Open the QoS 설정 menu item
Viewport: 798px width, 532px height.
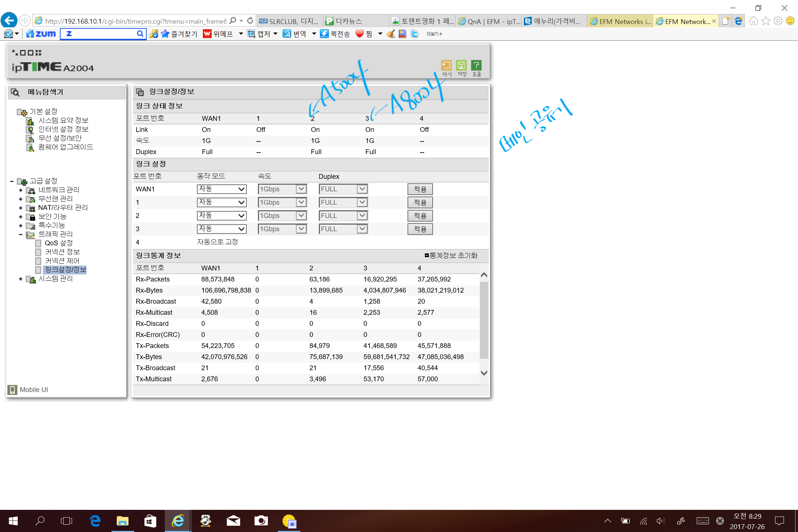tap(58, 243)
